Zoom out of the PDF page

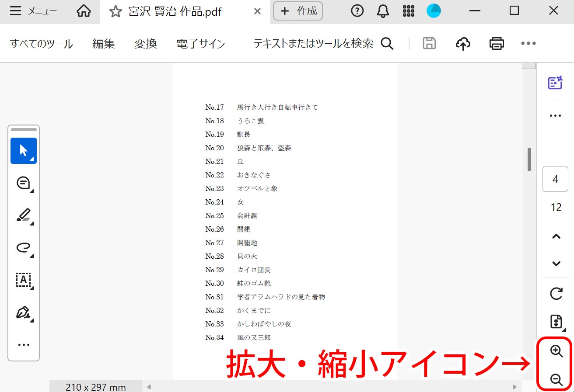coord(555,380)
